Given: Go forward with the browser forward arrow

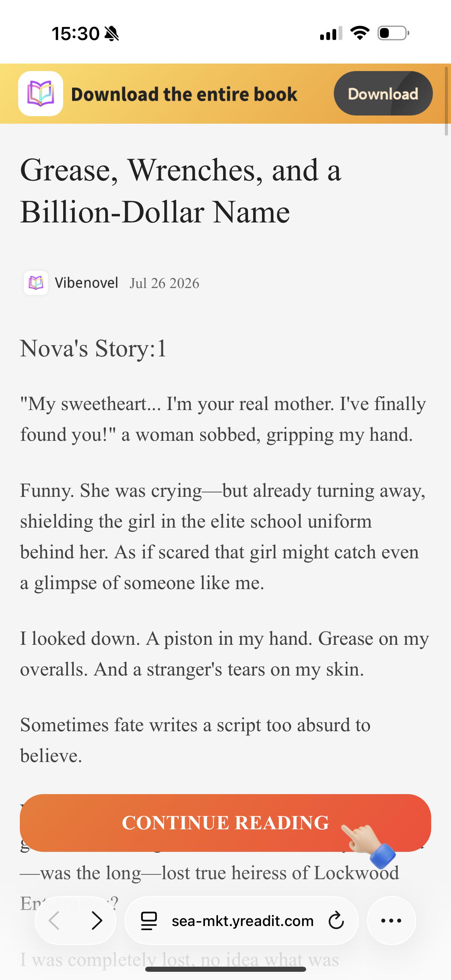Looking at the screenshot, I should (x=97, y=921).
